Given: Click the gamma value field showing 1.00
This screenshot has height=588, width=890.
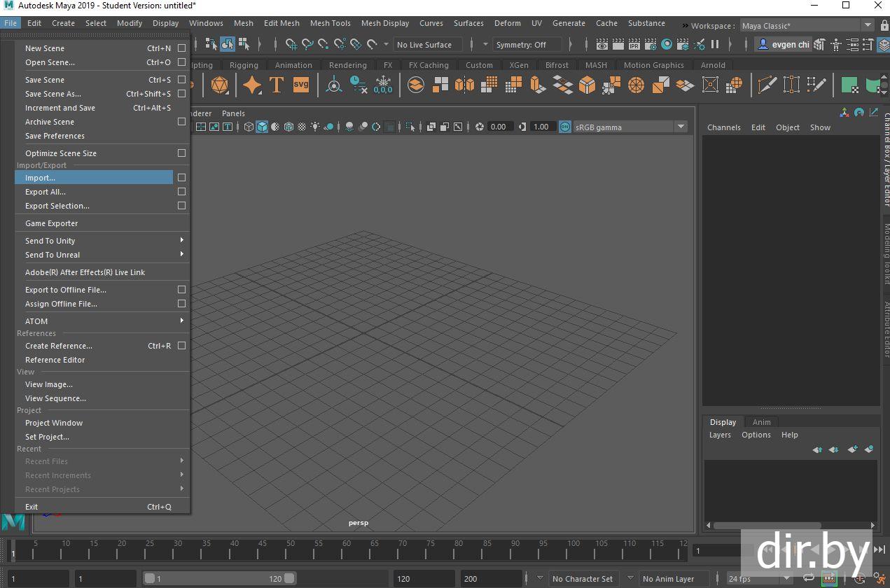Looking at the screenshot, I should (x=541, y=127).
